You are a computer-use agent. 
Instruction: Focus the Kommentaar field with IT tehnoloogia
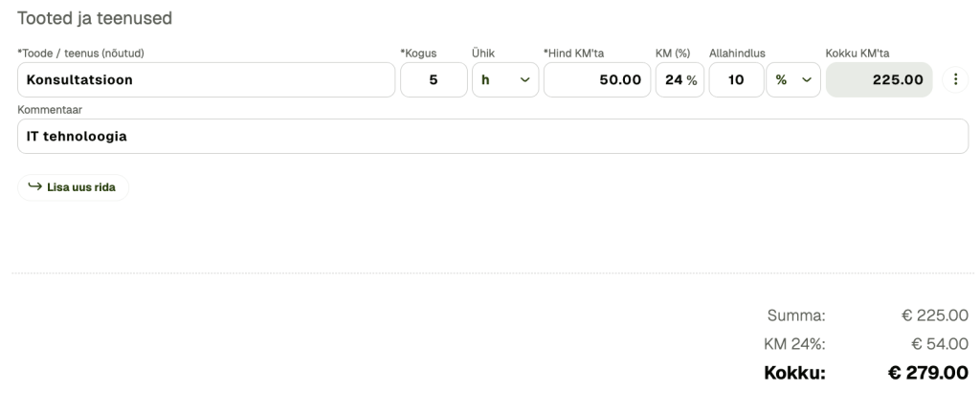point(493,137)
